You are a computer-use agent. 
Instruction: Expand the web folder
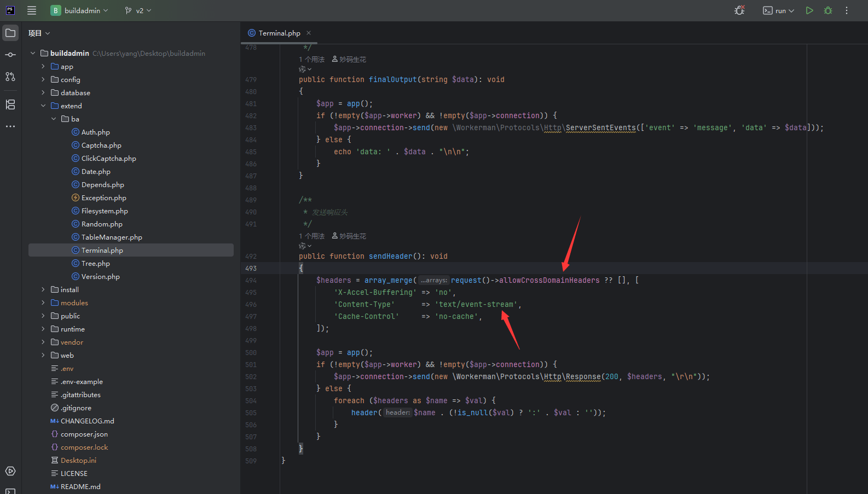43,355
